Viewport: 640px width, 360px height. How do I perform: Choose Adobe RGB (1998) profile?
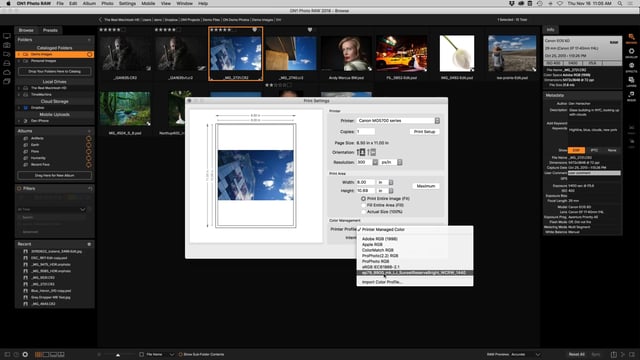pyautogui.click(x=380, y=239)
